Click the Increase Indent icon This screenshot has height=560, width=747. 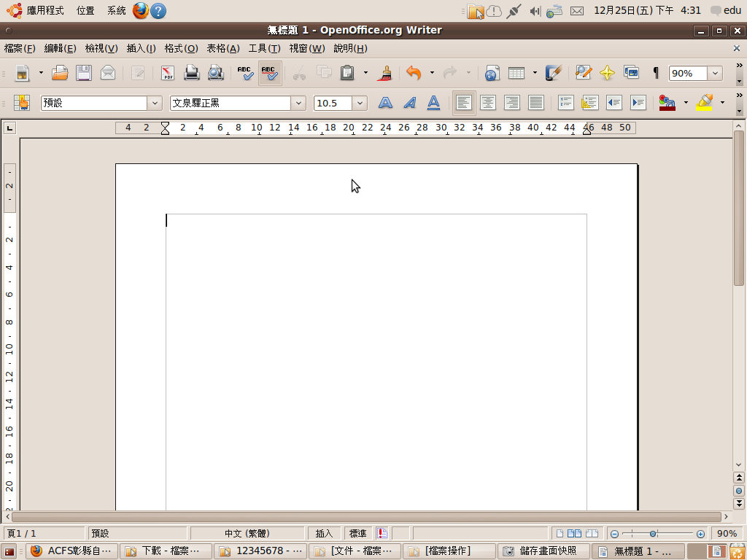638,103
